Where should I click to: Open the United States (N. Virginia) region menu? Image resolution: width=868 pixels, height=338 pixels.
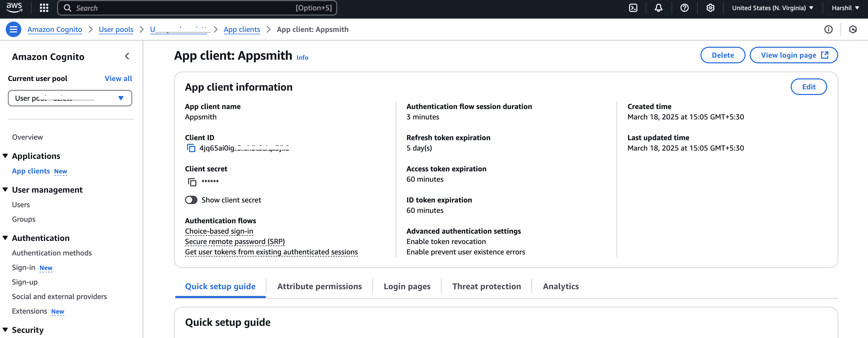(x=772, y=8)
